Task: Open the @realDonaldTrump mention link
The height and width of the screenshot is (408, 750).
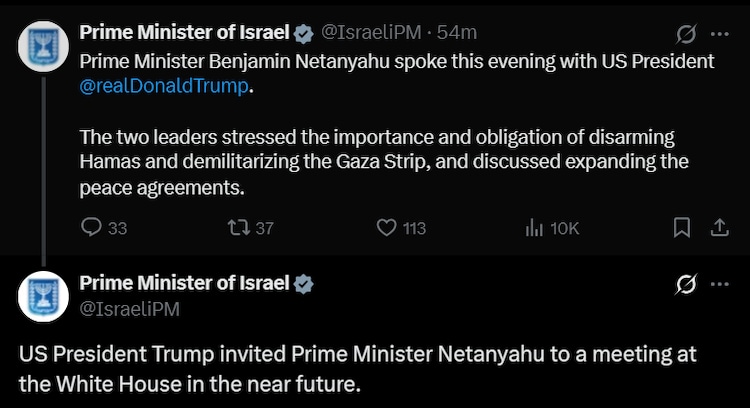Action: pos(162,86)
